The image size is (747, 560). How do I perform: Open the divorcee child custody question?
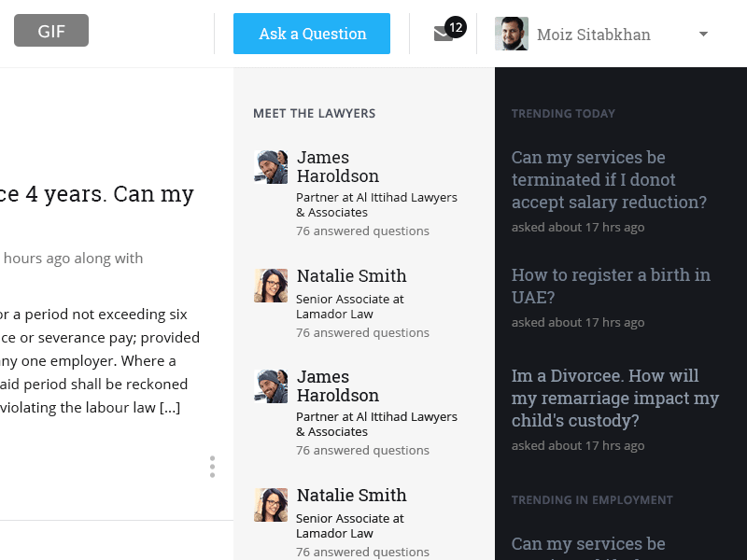[615, 398]
